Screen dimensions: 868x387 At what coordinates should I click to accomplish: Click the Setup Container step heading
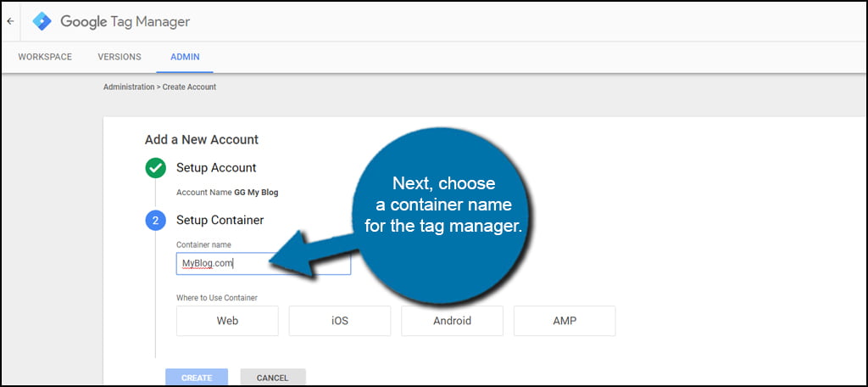tap(220, 220)
